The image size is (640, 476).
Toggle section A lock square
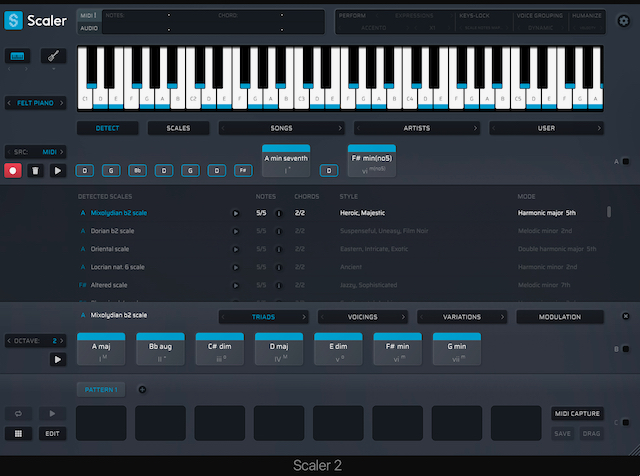tap(625, 162)
